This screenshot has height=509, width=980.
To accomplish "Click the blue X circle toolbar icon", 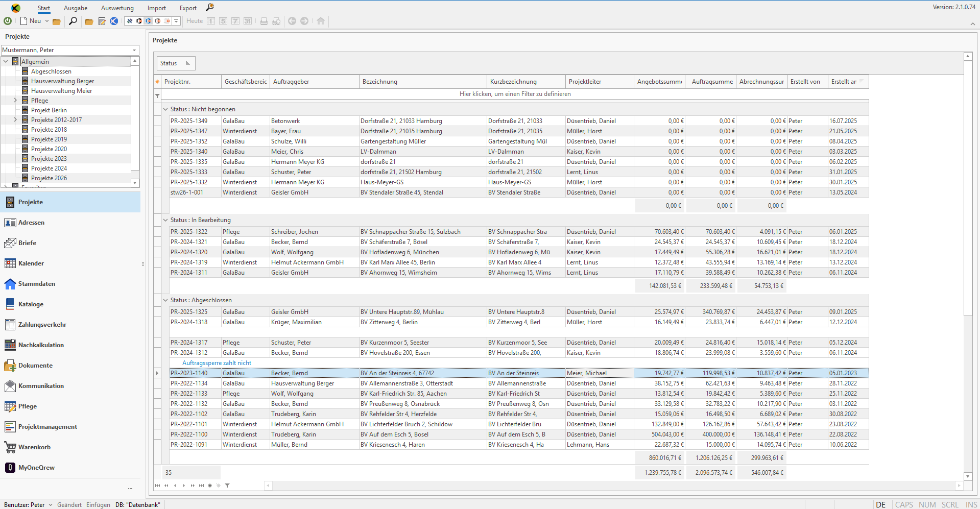I will (x=114, y=21).
